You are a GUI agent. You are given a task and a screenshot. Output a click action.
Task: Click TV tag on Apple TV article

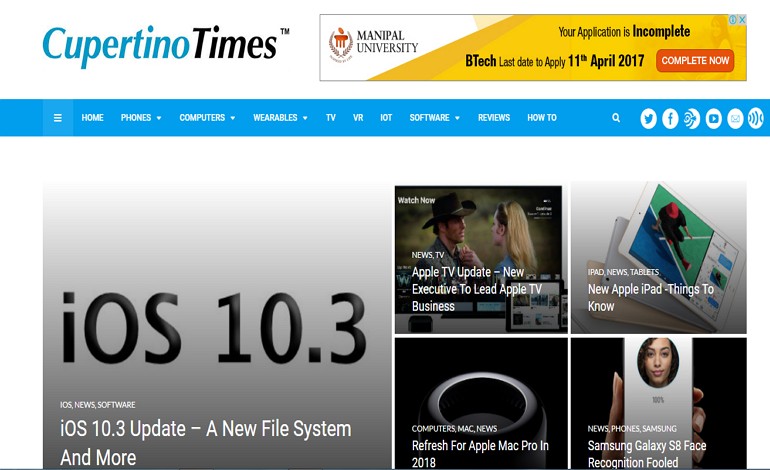coord(440,255)
